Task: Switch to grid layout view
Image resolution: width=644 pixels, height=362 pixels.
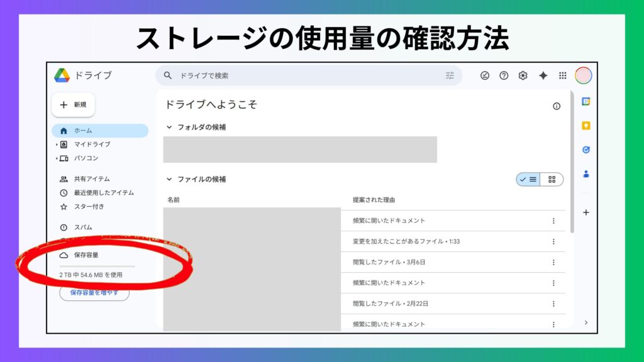Action: pos(552,179)
